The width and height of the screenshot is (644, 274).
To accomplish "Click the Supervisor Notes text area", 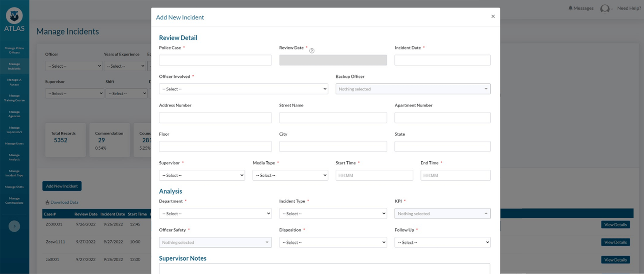I will coord(324,269).
